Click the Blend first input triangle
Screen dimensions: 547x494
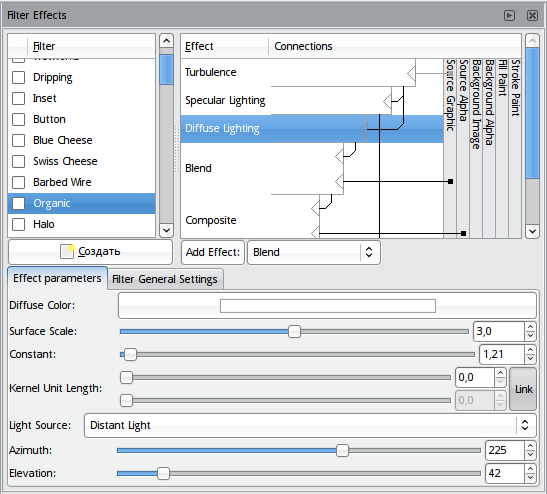pyautogui.click(x=339, y=157)
